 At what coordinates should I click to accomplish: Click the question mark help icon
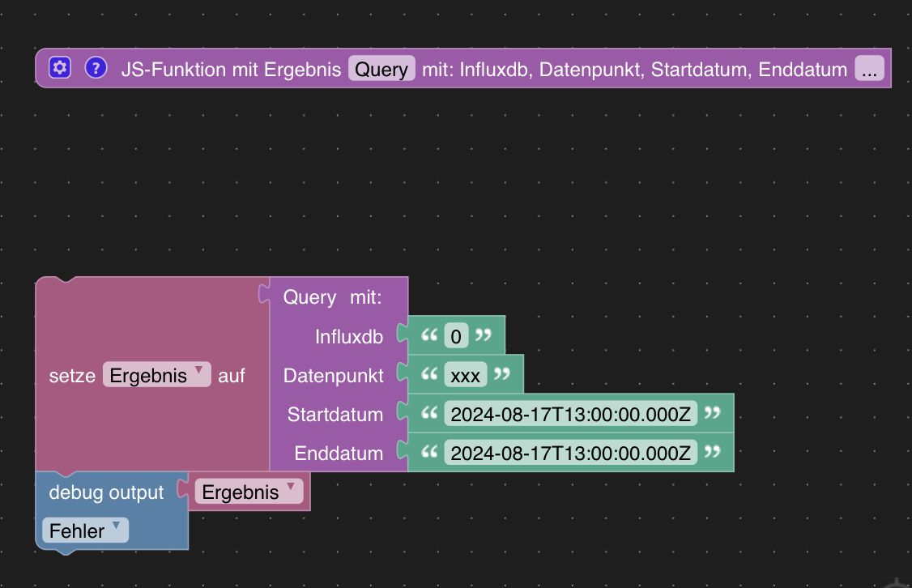pyautogui.click(x=96, y=68)
